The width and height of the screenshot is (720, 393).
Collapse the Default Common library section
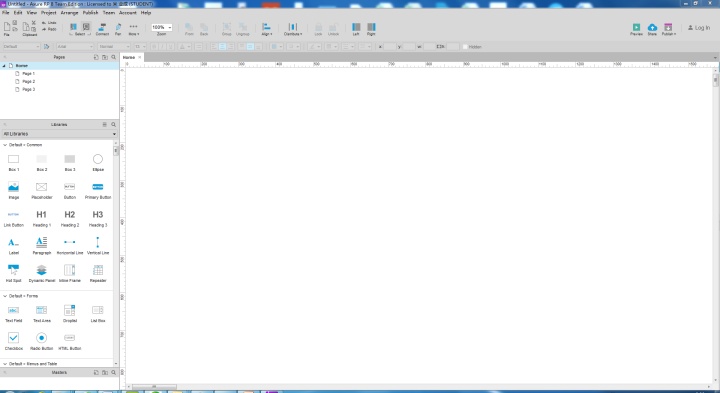tap(5, 145)
